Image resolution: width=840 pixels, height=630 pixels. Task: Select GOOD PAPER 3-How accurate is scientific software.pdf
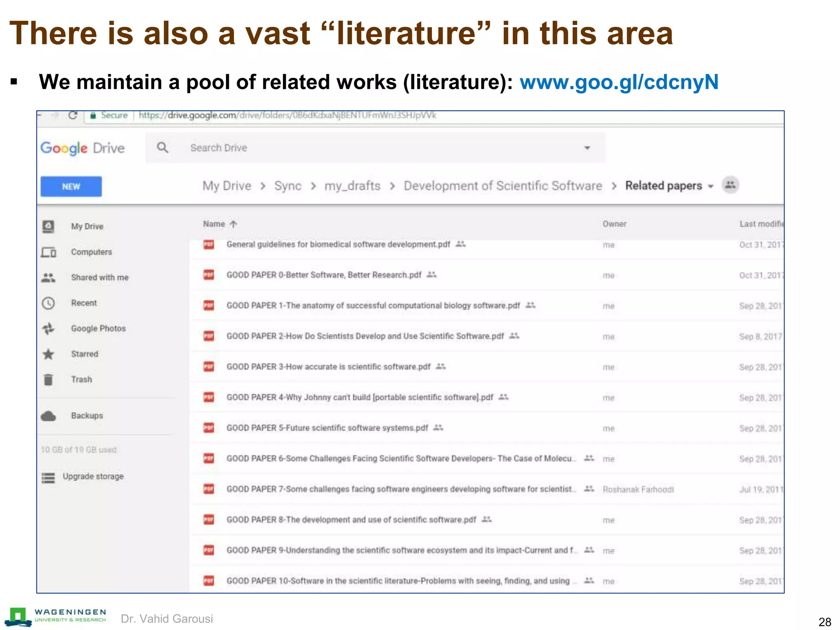tap(328, 367)
